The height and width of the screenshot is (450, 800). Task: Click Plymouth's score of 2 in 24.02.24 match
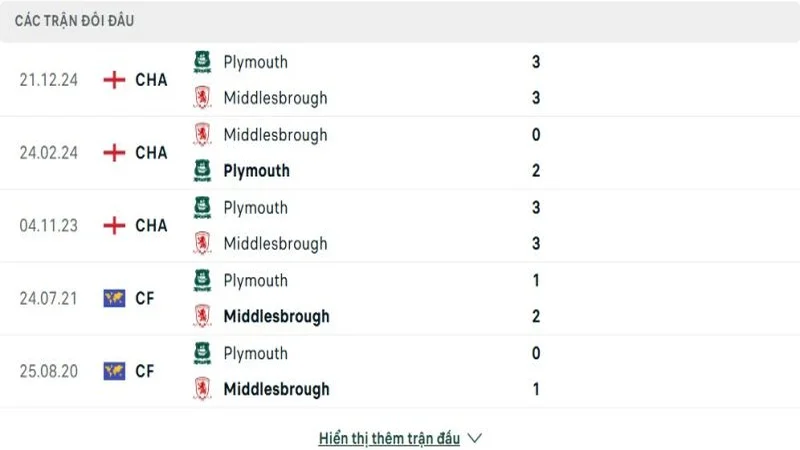point(537,171)
